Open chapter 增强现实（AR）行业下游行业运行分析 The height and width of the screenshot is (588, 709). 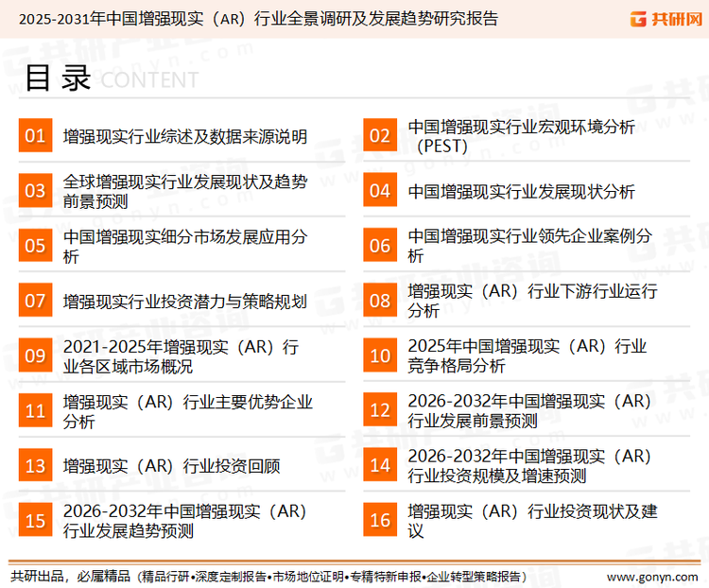point(532,301)
